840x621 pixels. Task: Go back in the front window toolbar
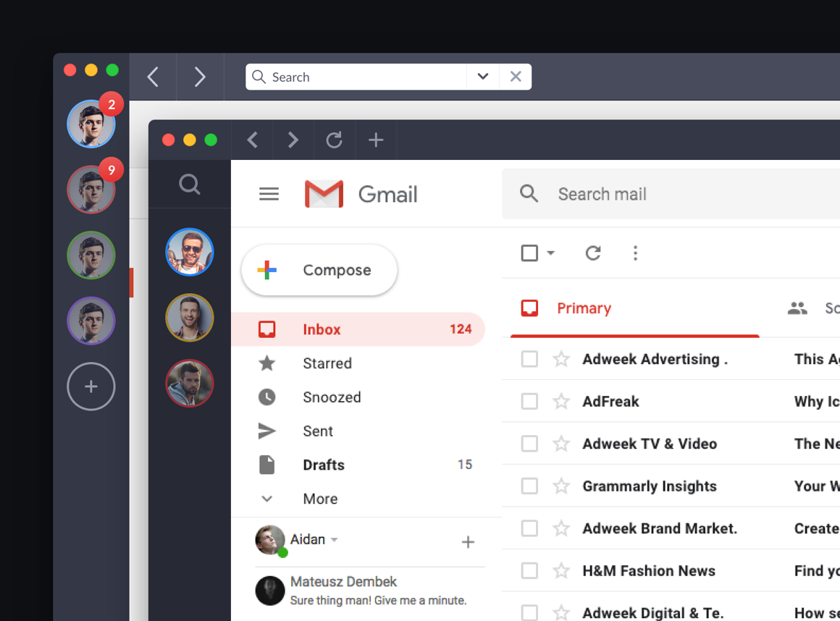coord(252,140)
